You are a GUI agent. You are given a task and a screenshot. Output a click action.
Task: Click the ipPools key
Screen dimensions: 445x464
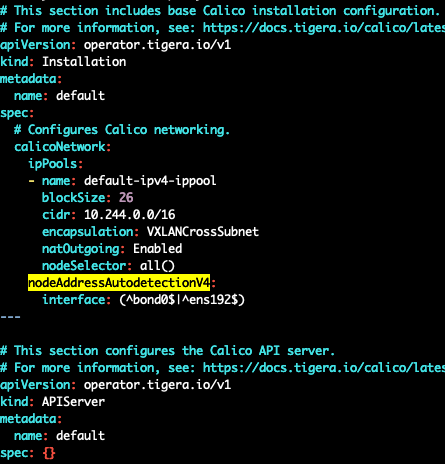[53, 164]
